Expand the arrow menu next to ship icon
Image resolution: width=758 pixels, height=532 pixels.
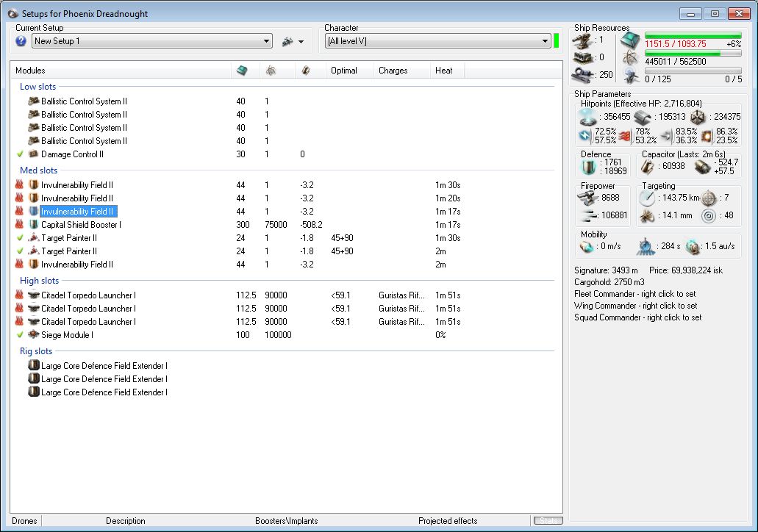pyautogui.click(x=301, y=42)
